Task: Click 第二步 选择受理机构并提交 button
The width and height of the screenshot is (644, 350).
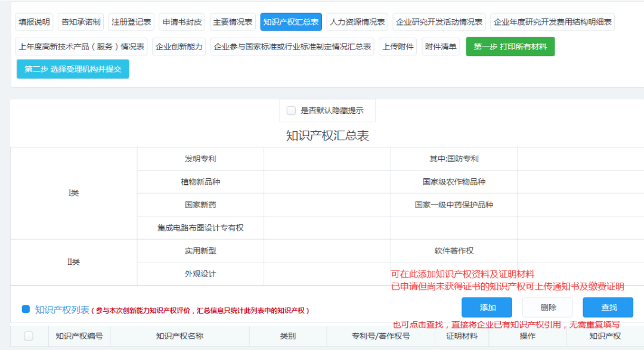Action: click(x=73, y=69)
